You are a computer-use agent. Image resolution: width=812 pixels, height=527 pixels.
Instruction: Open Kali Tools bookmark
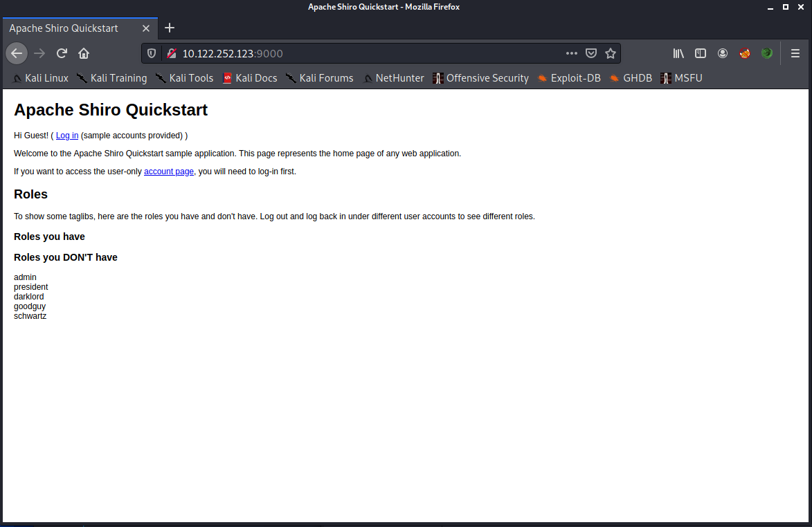coord(184,78)
